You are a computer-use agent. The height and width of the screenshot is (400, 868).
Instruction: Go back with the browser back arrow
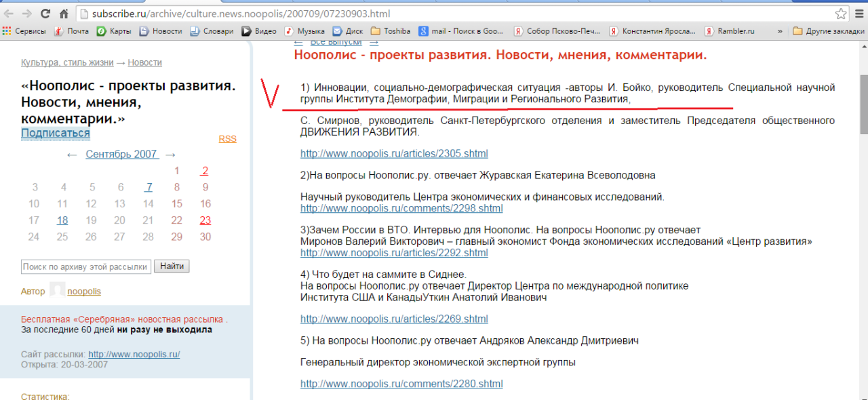9,14
